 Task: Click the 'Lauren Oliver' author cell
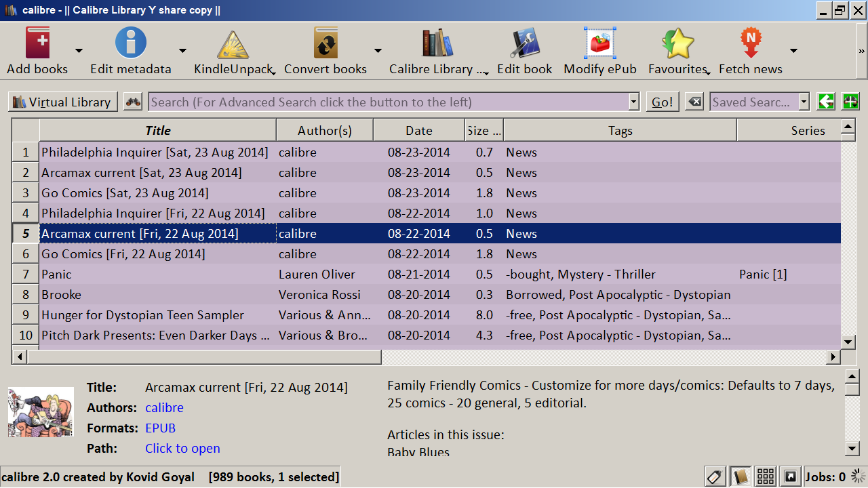[x=325, y=274]
